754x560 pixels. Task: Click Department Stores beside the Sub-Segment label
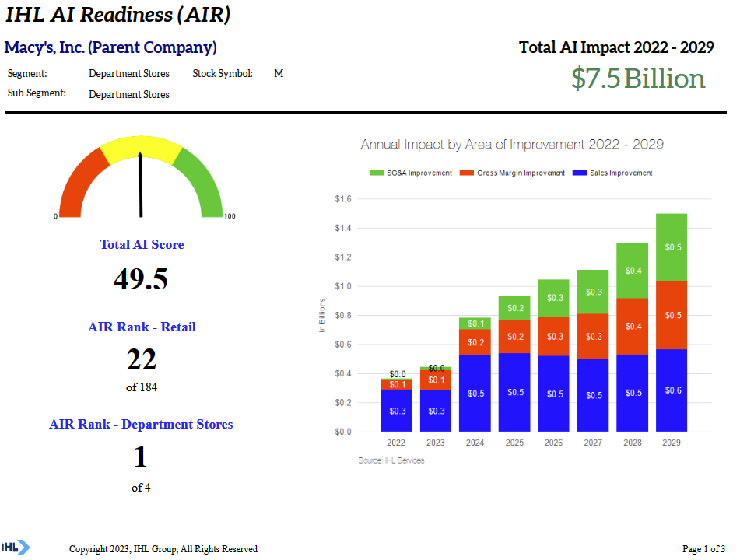click(x=129, y=94)
